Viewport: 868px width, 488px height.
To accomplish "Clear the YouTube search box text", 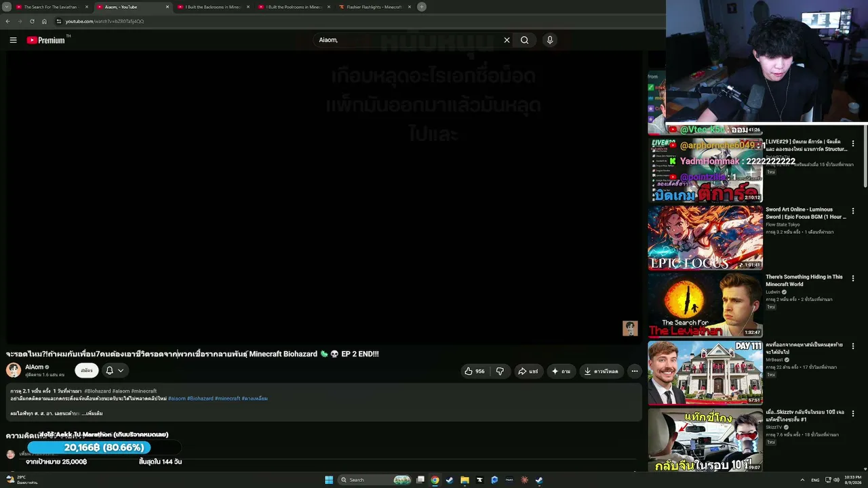I will [x=507, y=40].
